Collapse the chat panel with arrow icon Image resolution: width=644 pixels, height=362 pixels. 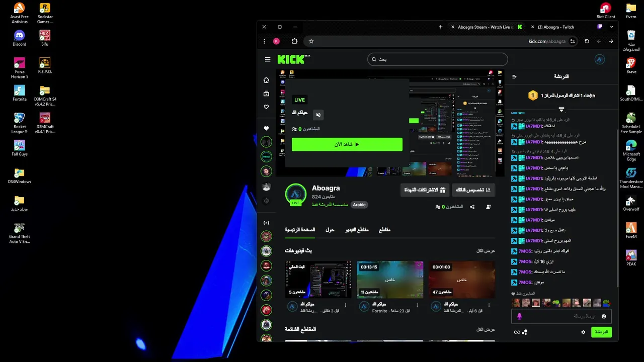pyautogui.click(x=514, y=77)
